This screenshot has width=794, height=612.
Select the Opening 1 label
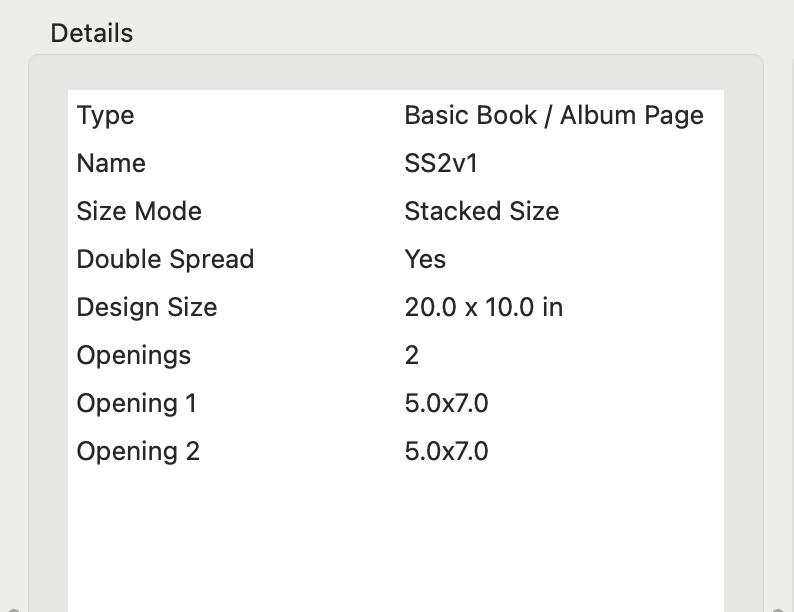[x=136, y=403]
